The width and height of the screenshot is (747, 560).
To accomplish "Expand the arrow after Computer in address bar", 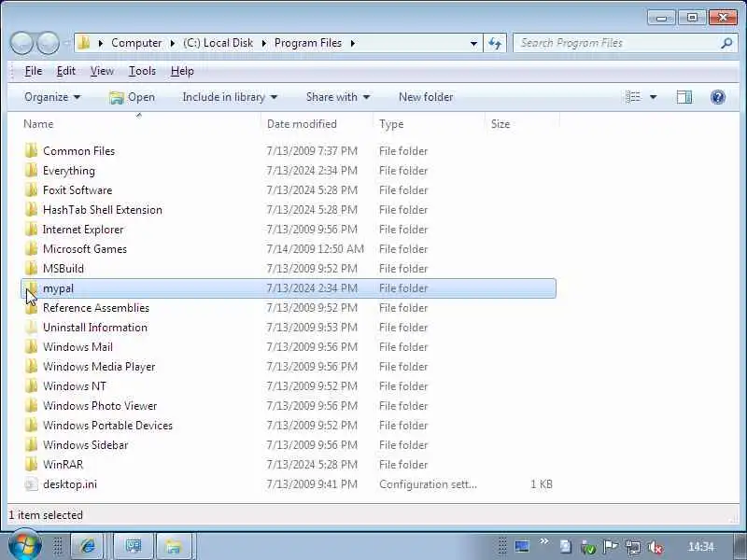I will [x=173, y=43].
